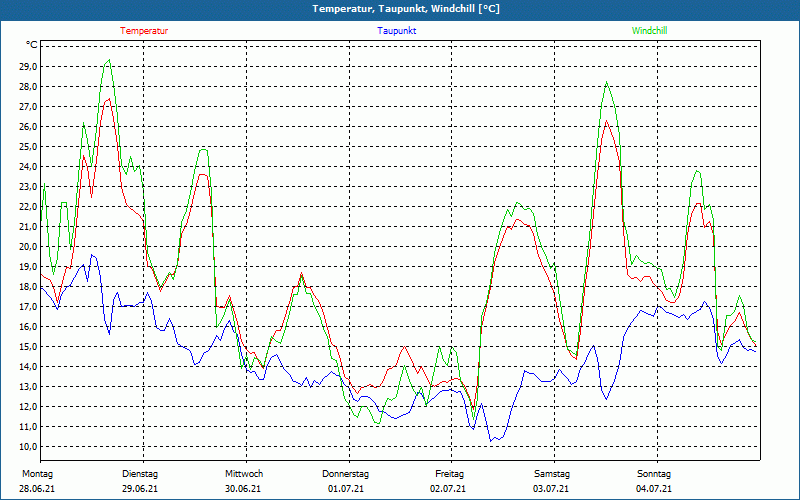Click the 'Sonntag' day label
800x500 pixels.
(x=654, y=474)
